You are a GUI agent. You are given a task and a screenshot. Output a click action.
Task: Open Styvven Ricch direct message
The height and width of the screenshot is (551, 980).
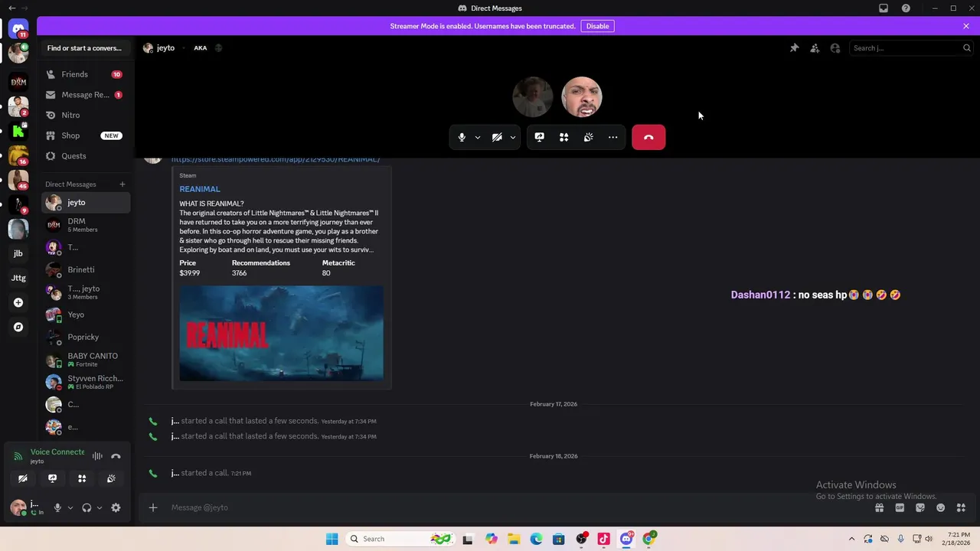pos(86,382)
